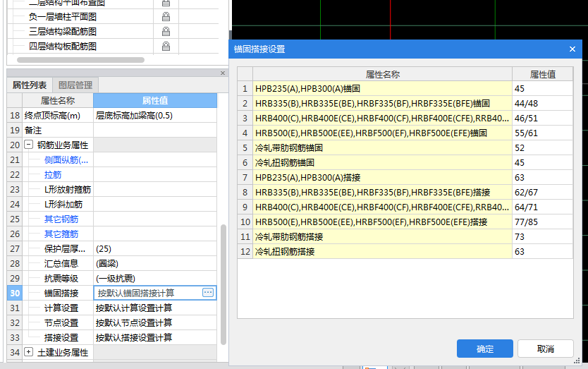The height and width of the screenshot is (369, 588).
Task: Click row number 12 in the dialog table
Action: point(245,251)
